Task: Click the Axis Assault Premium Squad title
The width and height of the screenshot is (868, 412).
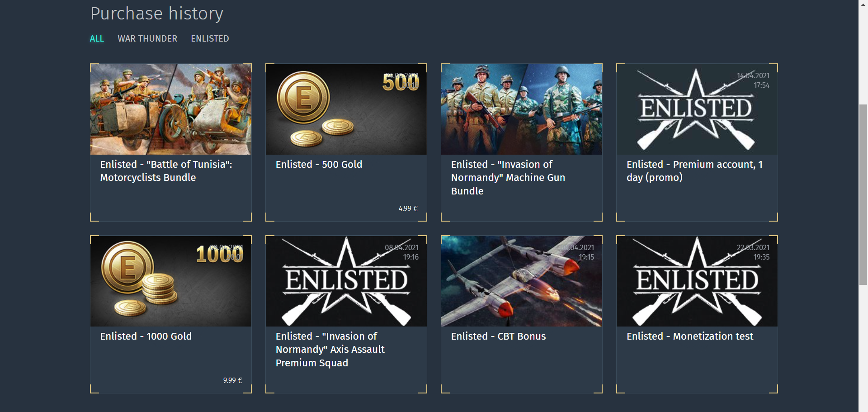Action: click(x=330, y=350)
